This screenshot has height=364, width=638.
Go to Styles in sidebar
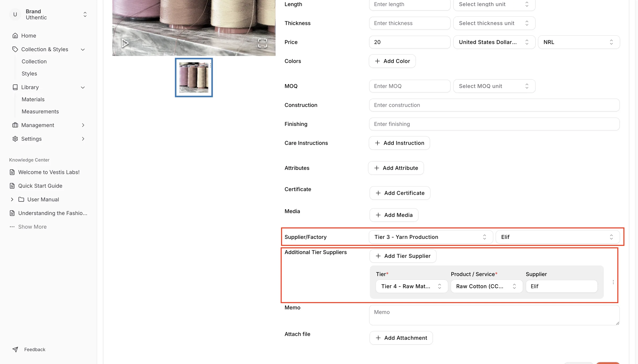click(29, 74)
